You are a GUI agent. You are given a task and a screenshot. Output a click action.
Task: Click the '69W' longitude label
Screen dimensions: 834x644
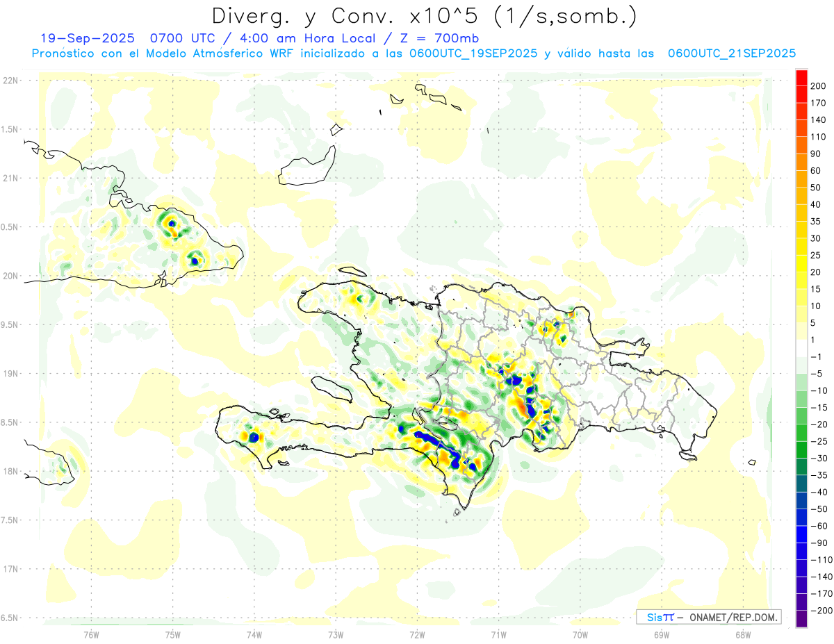pyautogui.click(x=662, y=634)
